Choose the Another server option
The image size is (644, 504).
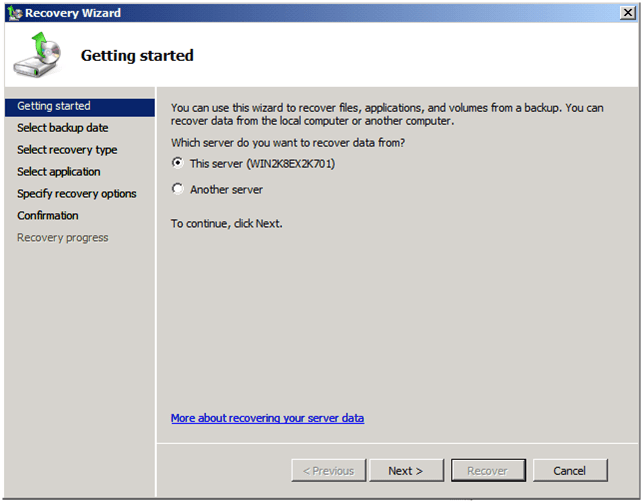point(178,190)
